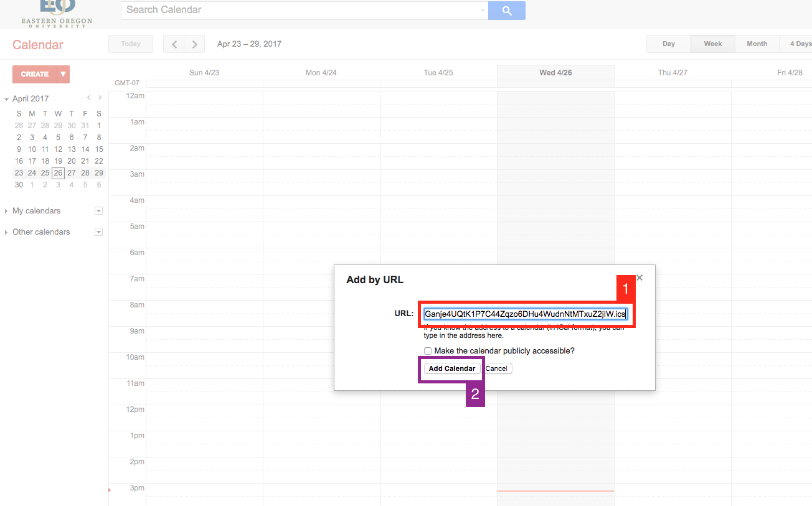Screen dimensions: 812x506
Task: Select April 19 in mini calendar
Action: [59, 161]
